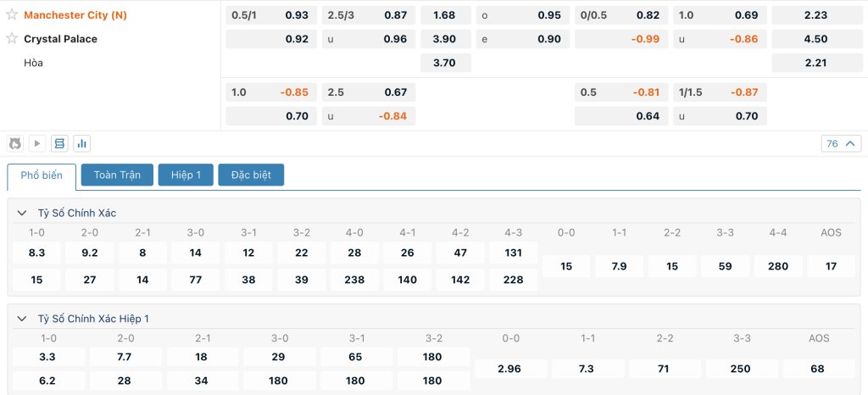Select first-half 3-3 at 250
Image resolution: width=868 pixels, height=395 pixels.
(x=741, y=369)
